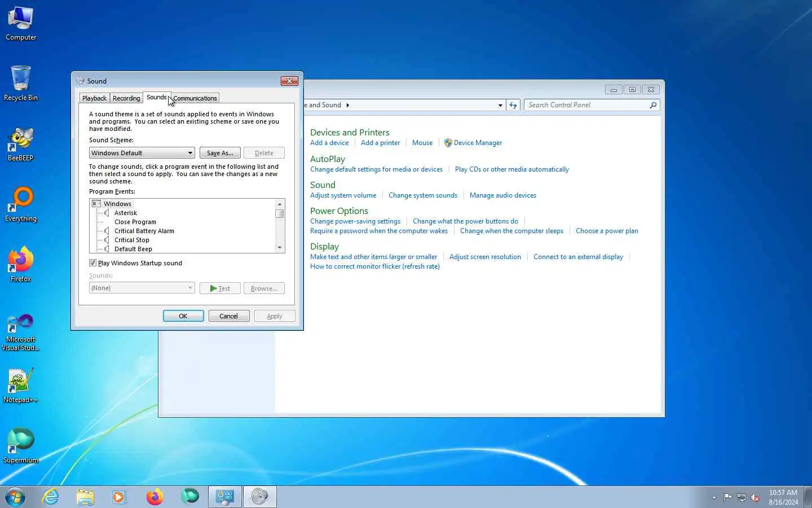812x508 pixels.
Task: Uncheck Play Windows Startup sound
Action: pos(92,263)
